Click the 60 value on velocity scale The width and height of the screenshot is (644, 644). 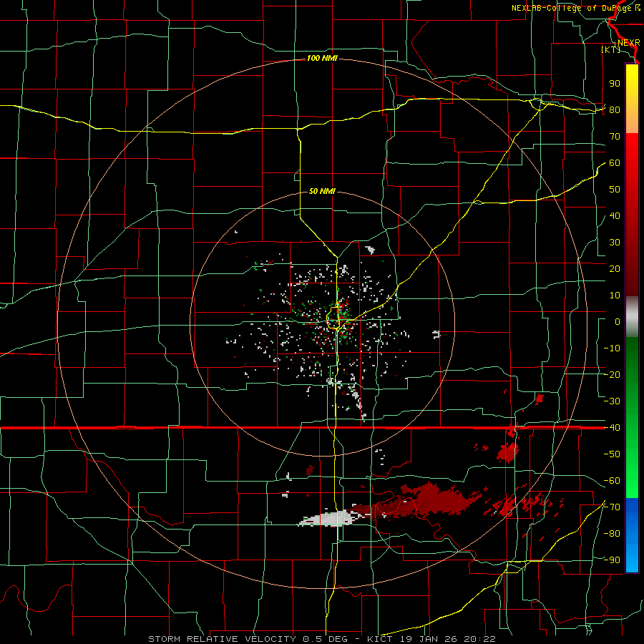[615, 162]
